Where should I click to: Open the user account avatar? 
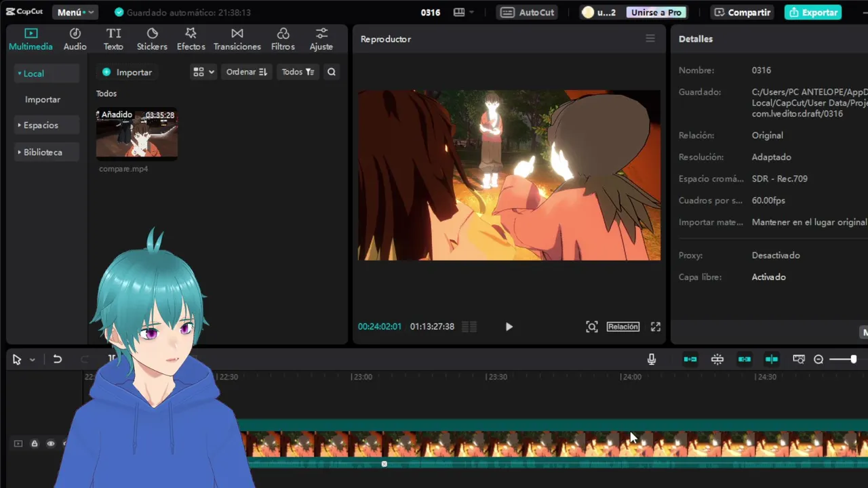coord(588,12)
